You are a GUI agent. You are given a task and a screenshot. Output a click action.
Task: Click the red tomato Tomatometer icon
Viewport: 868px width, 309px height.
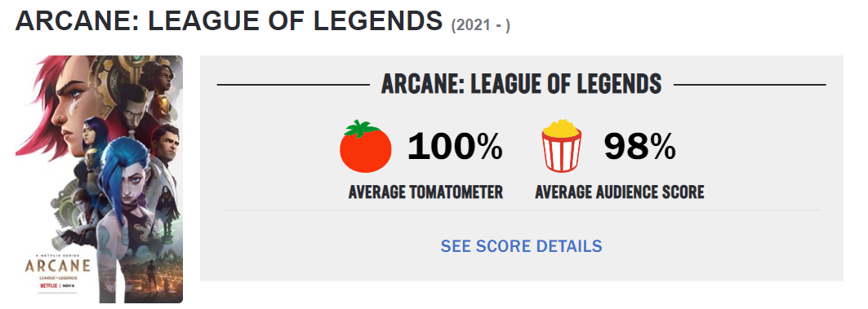[x=365, y=147]
